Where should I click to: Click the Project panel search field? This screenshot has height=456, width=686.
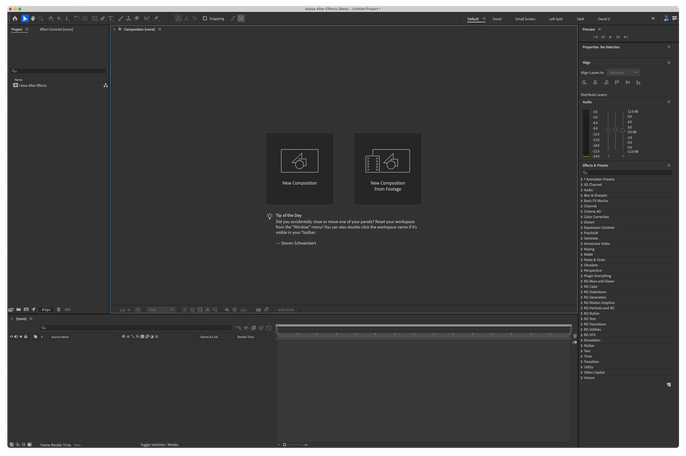click(x=59, y=71)
